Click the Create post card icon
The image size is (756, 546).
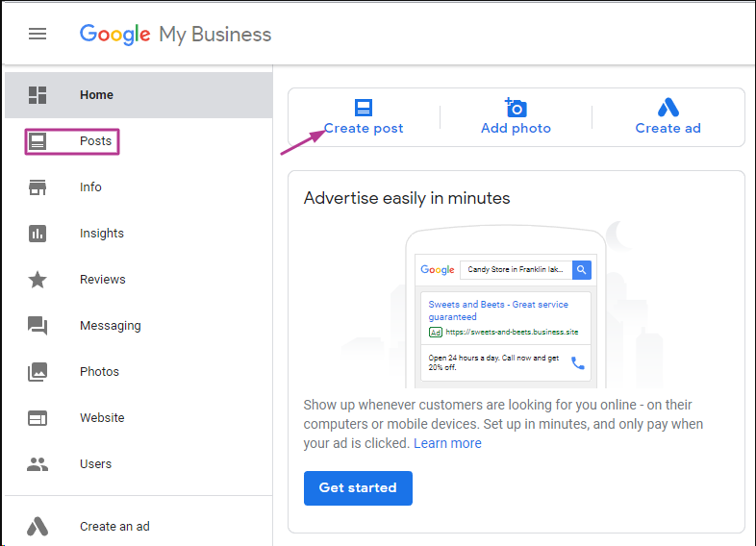(x=364, y=108)
